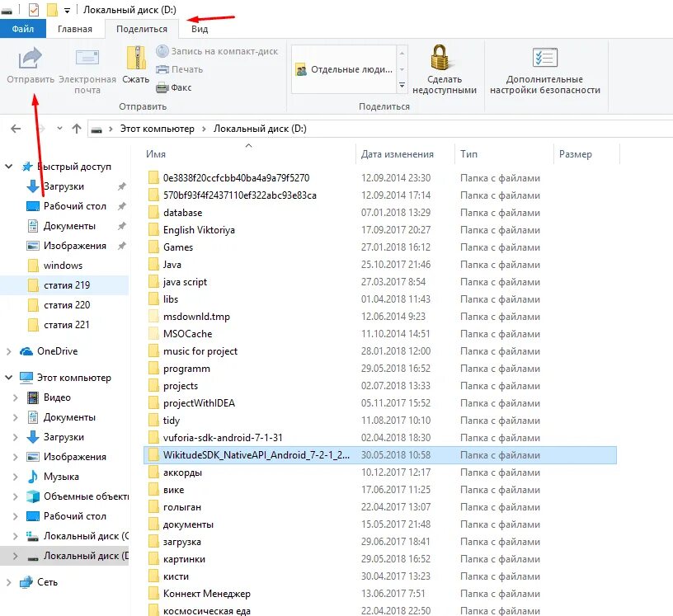The width and height of the screenshot is (673, 616).
Task: Click the Games folder icon
Action: coord(153,247)
